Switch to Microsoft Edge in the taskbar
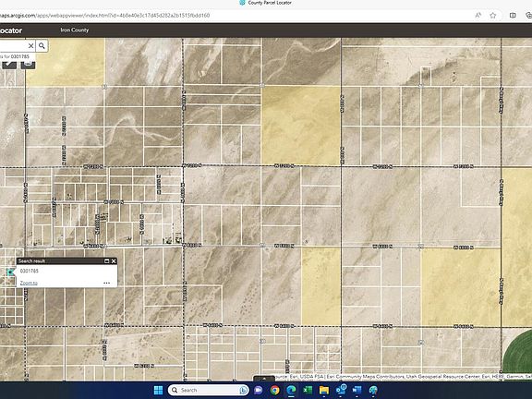 pos(291,390)
